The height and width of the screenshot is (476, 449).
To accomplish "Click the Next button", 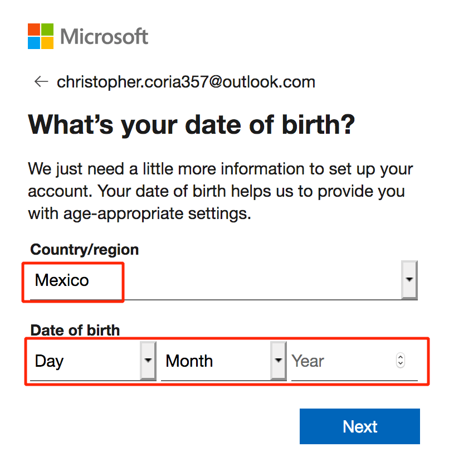I will 359,426.
